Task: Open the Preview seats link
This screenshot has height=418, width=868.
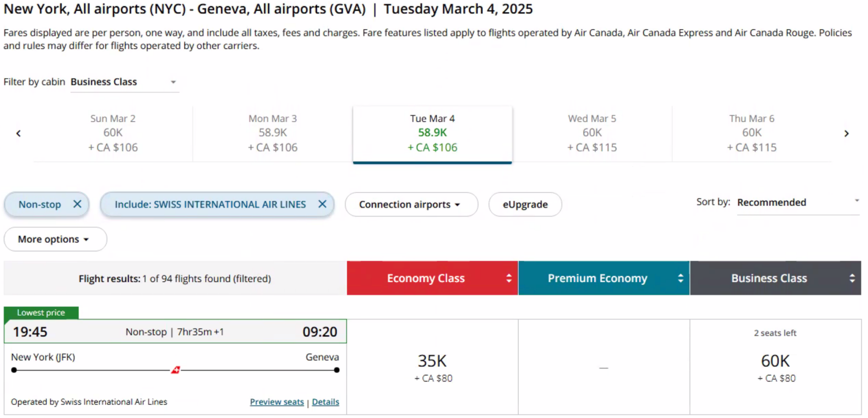Action: pos(277,402)
